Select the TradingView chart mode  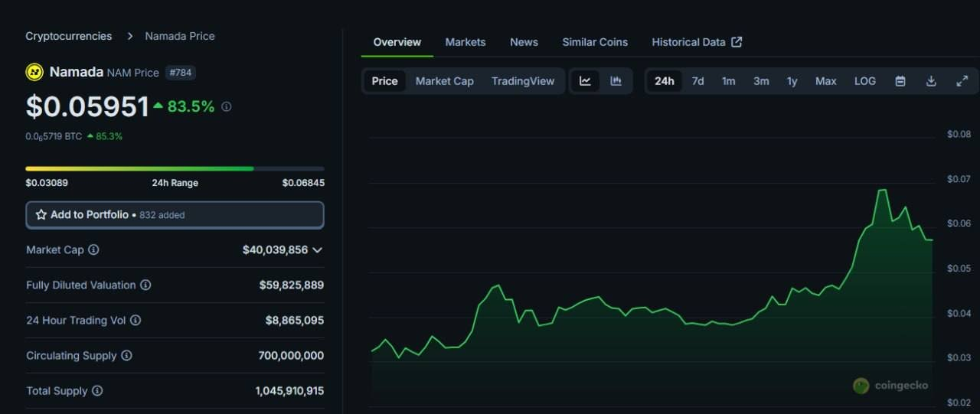click(523, 81)
